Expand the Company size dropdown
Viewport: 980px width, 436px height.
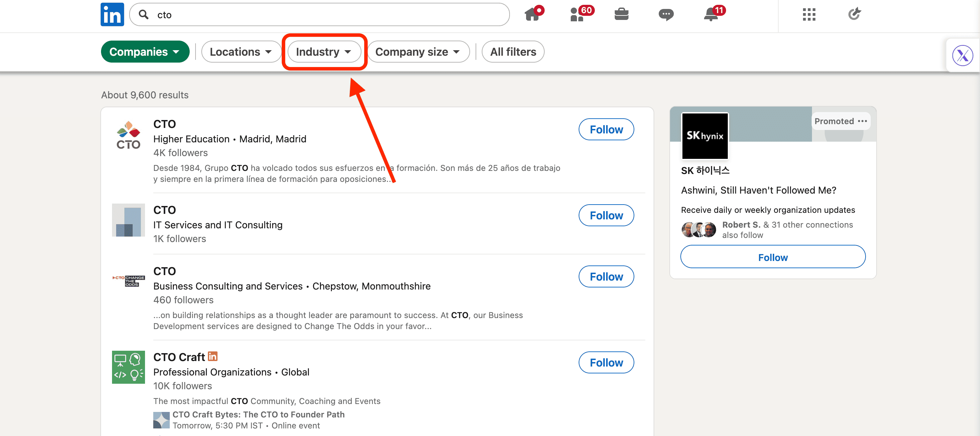418,52
